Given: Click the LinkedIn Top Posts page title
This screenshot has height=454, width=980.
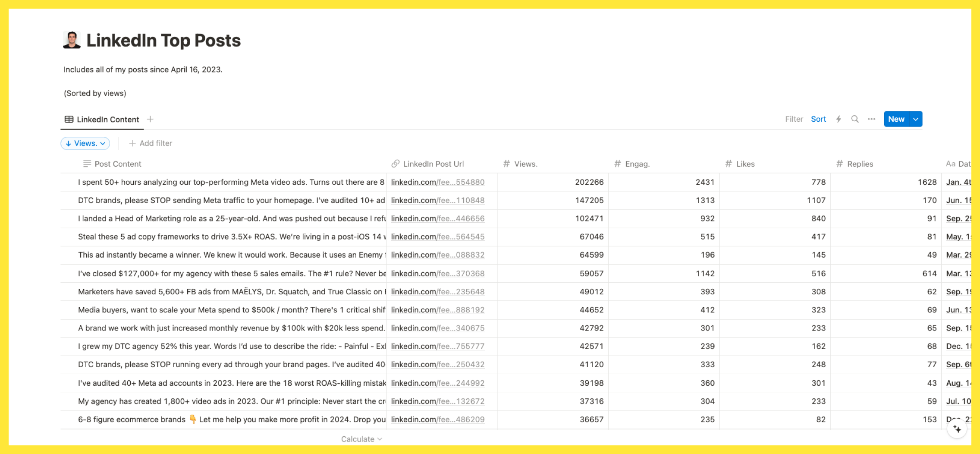Looking at the screenshot, I should point(163,41).
